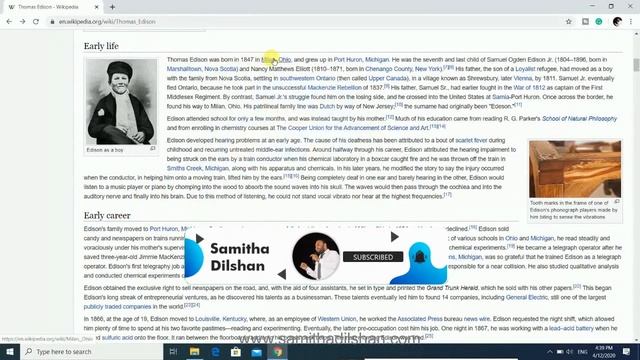640x360 pixels.
Task: Follow the Smiths Creek, Michigan link
Action: click(x=198, y=169)
